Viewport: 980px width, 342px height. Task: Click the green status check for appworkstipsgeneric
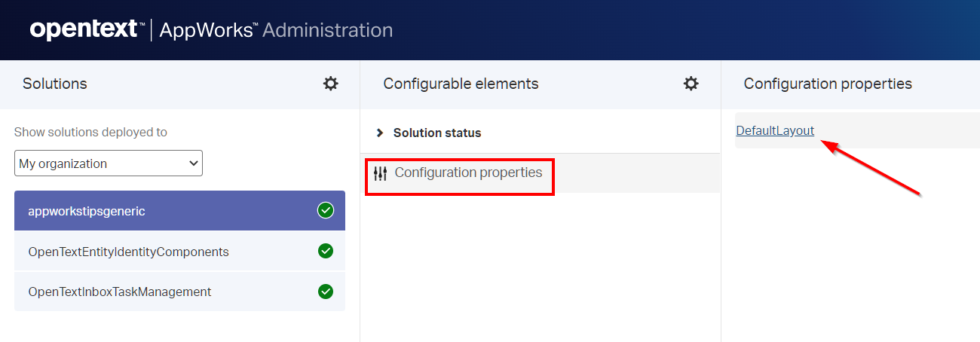(x=326, y=211)
